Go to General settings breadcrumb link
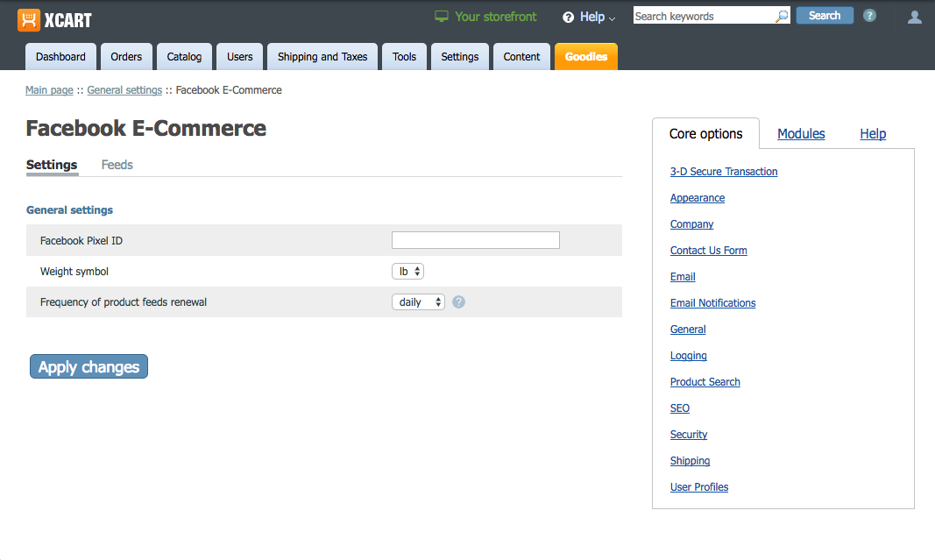This screenshot has width=935, height=560. point(124,90)
